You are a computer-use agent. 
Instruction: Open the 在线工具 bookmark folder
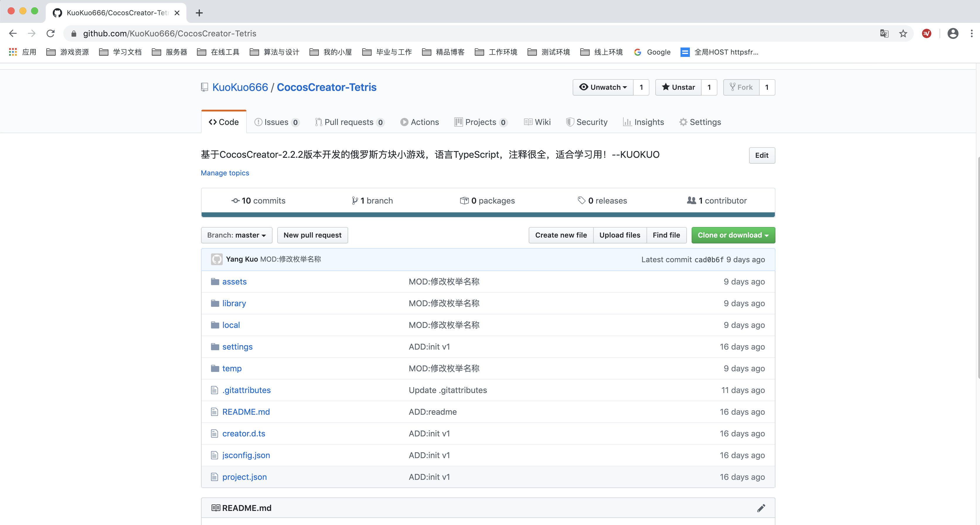tap(218, 52)
